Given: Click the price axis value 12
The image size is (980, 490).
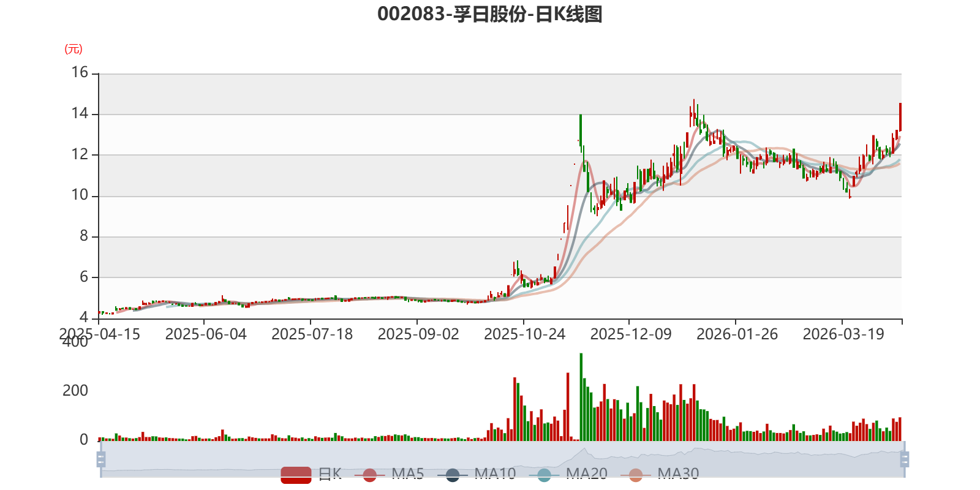Looking at the screenshot, I should point(80,154).
